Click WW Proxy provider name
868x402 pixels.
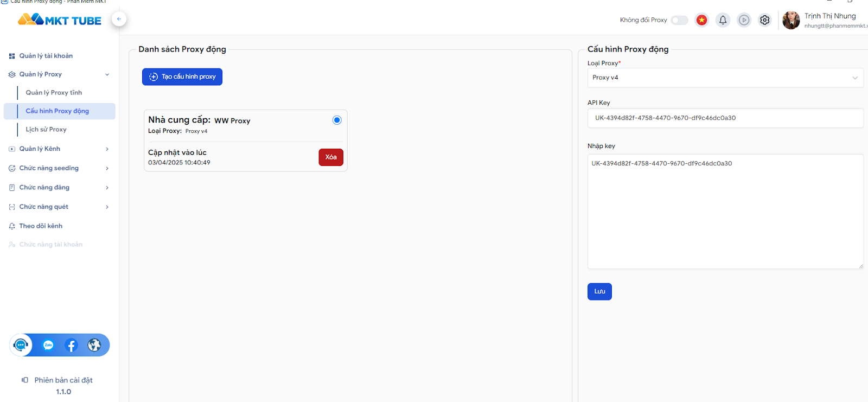pos(232,121)
